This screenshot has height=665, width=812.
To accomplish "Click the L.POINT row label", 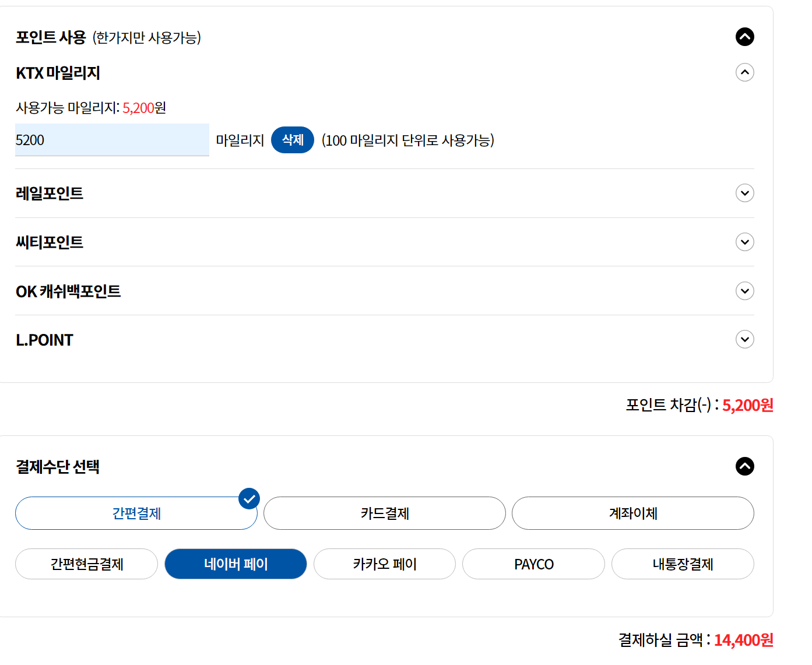I will coord(44,340).
